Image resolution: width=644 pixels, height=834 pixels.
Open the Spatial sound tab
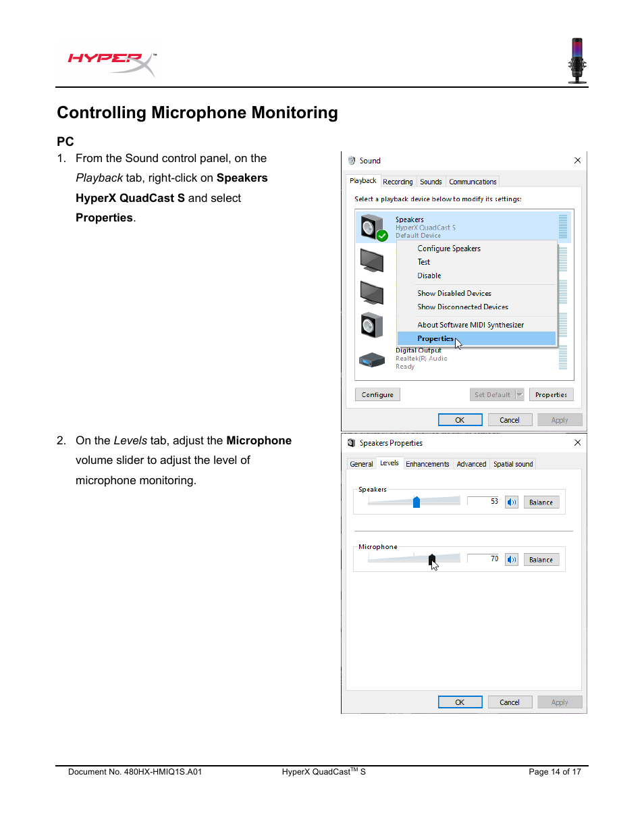(x=513, y=464)
